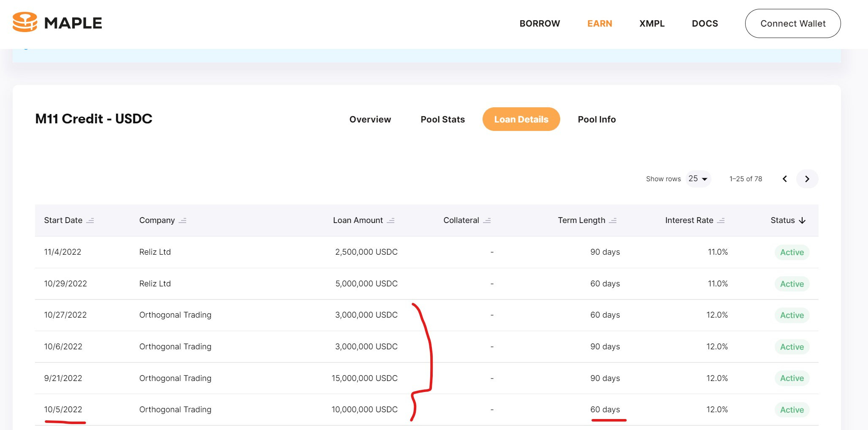The image size is (868, 430).
Task: Sort by Loan Amount column icon
Action: [391, 220]
